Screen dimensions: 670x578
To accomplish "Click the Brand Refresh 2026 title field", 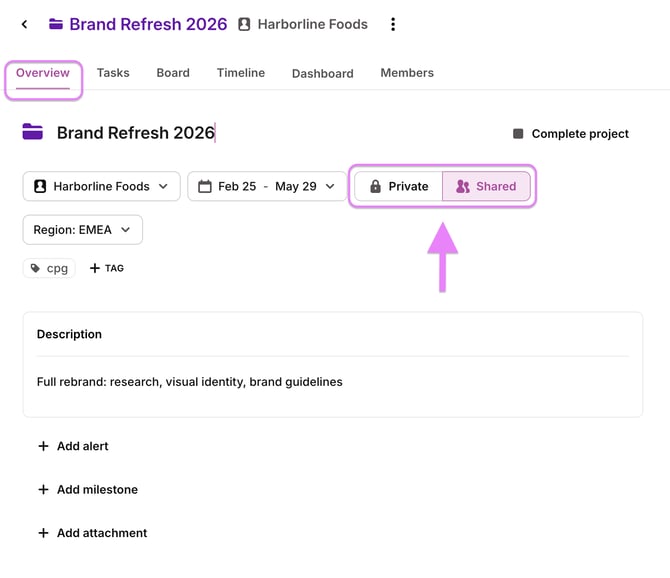I will [136, 133].
